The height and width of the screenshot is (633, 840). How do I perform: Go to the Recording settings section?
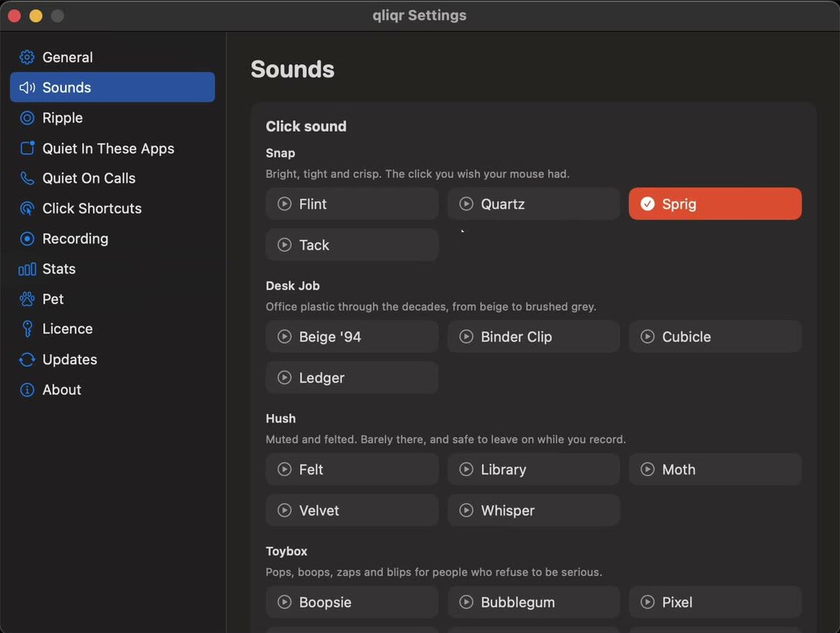click(x=112, y=238)
